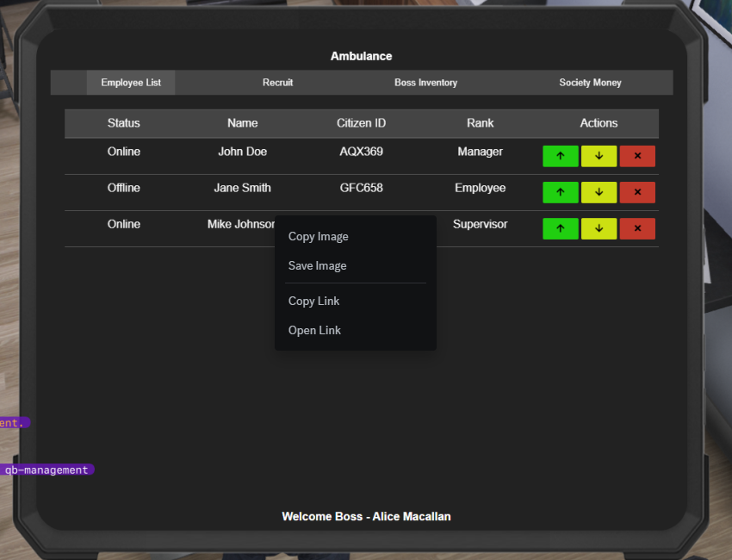Switch to the Employee List tab
The width and height of the screenshot is (732, 560).
[131, 83]
